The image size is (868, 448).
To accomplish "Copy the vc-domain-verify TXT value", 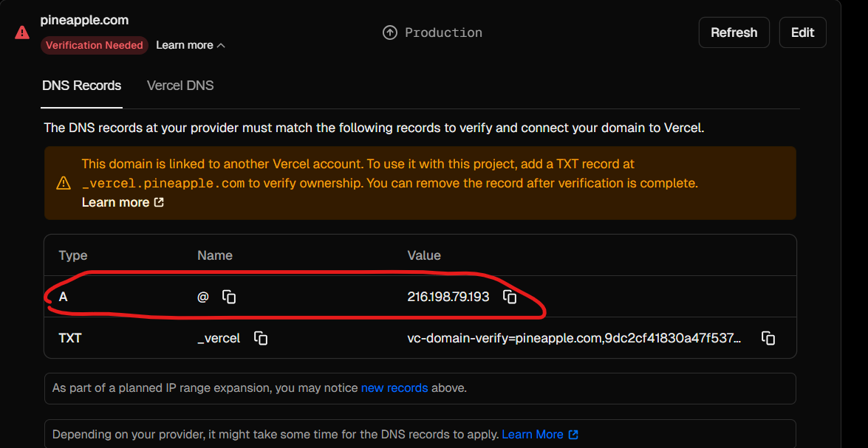I will click(768, 338).
